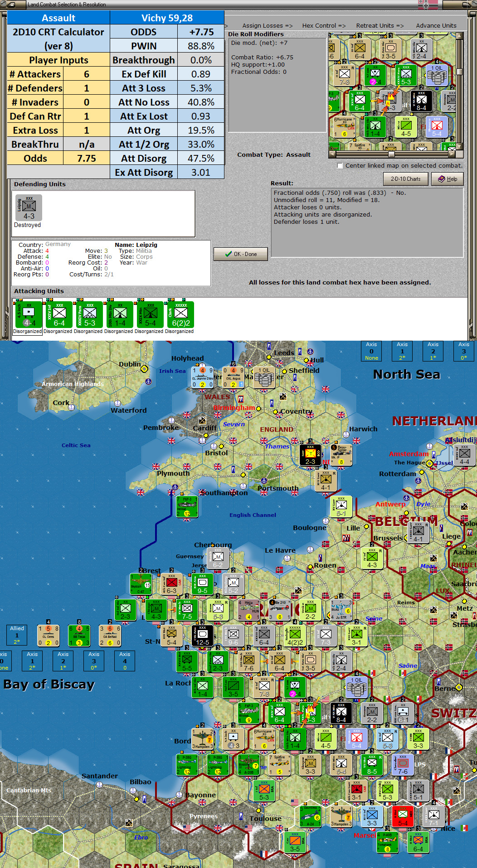Click the 7-6 blue counter near Alps
Screen dimensions: 477x868
click(x=403, y=764)
